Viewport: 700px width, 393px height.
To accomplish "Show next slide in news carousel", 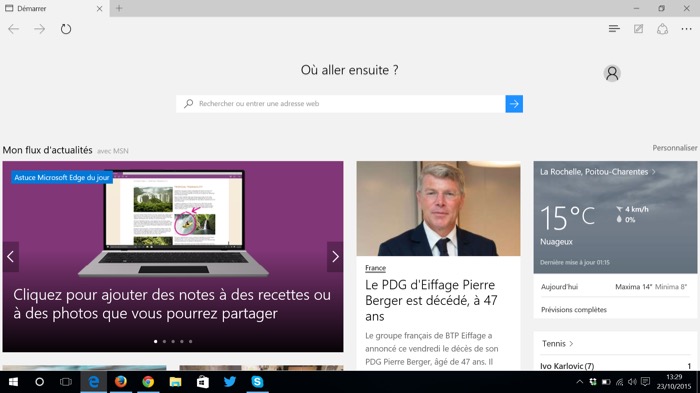I will pyautogui.click(x=335, y=257).
